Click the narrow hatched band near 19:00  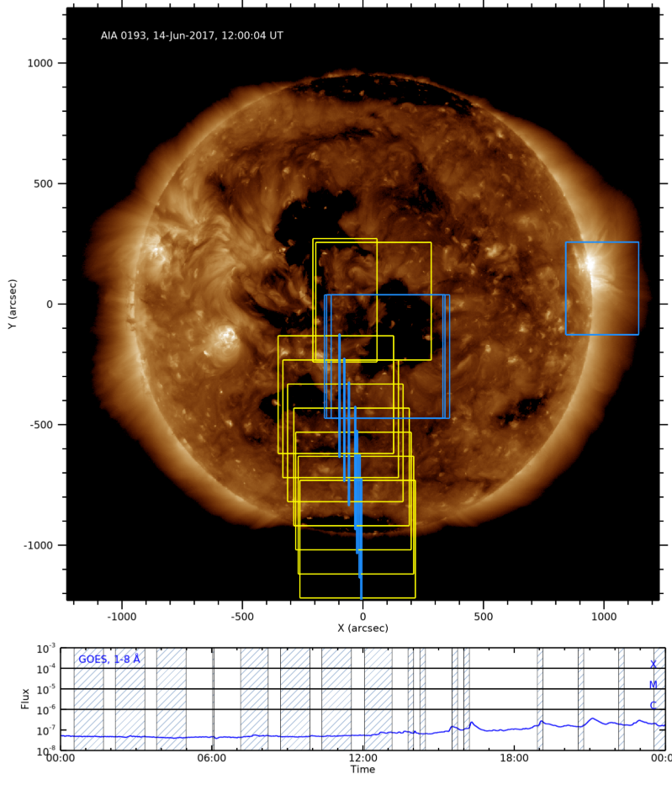coord(540,699)
